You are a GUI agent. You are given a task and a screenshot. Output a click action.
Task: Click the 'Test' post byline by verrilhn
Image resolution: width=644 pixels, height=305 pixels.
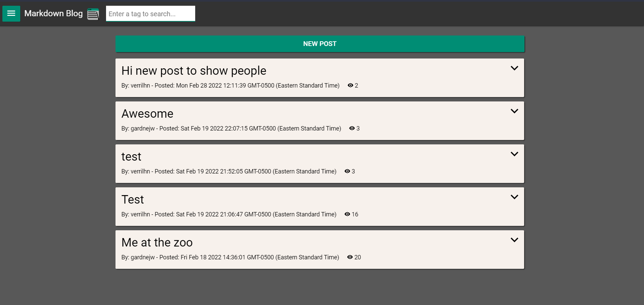click(229, 214)
